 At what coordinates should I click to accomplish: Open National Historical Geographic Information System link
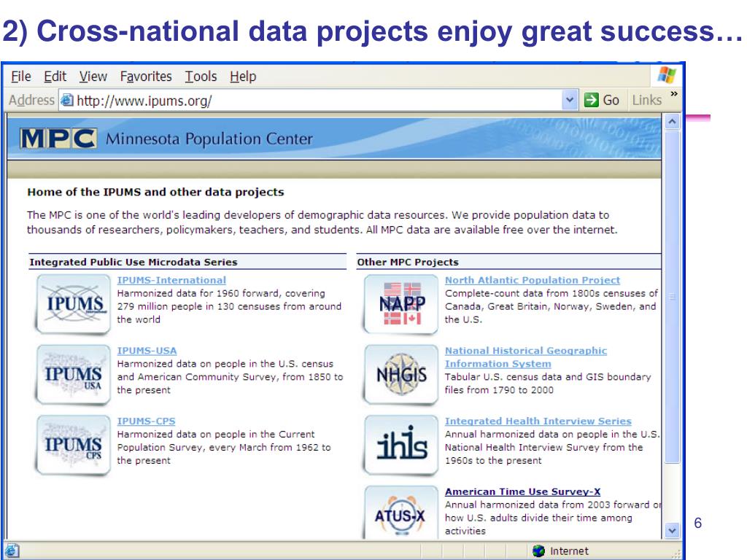point(526,357)
